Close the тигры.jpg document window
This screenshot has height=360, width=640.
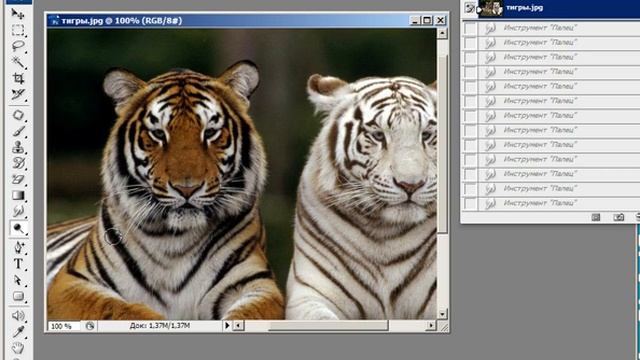pos(440,20)
